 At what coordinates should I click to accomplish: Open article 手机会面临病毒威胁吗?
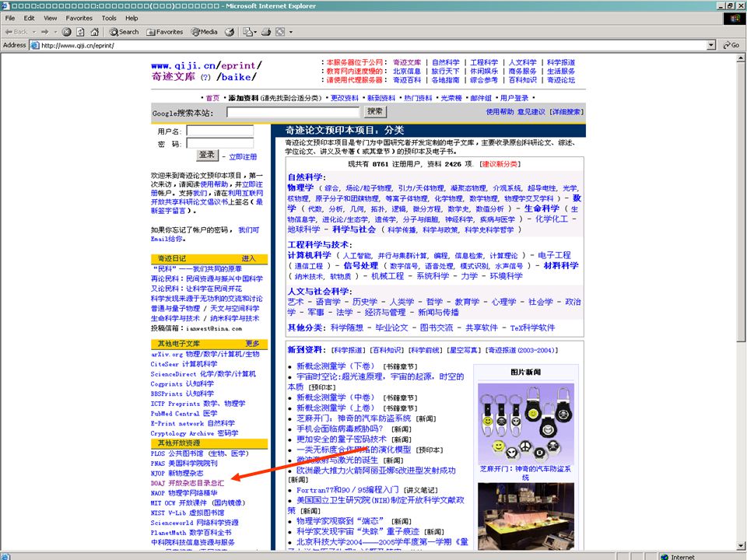340,429
